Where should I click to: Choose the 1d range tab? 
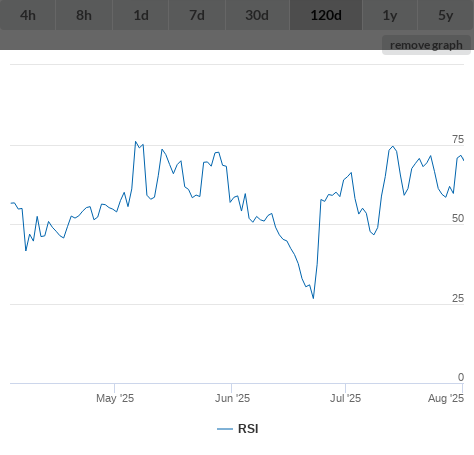click(x=141, y=15)
